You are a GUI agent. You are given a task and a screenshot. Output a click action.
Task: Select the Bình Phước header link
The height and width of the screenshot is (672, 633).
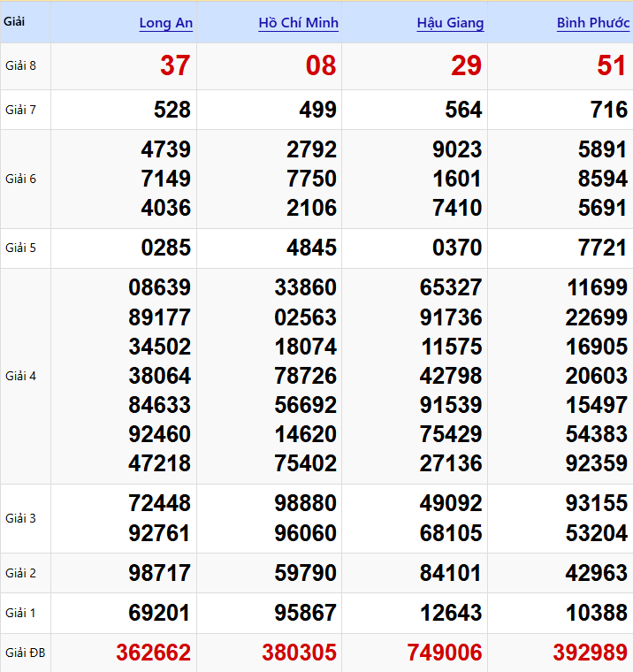coord(593,23)
